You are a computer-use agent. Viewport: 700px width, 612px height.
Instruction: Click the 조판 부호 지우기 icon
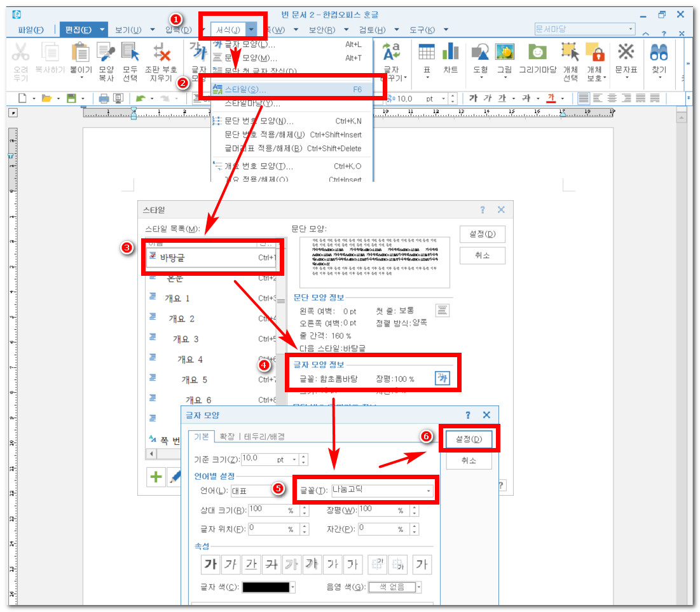(x=161, y=53)
